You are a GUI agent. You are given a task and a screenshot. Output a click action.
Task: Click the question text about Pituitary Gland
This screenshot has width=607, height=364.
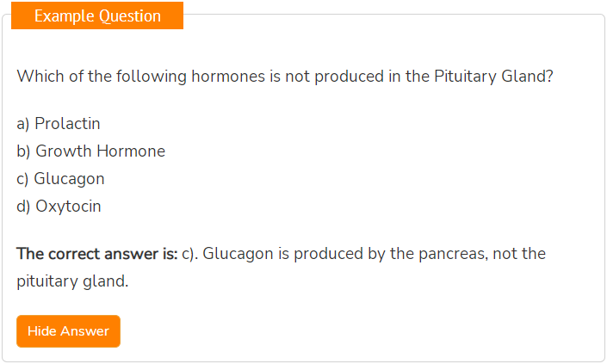coord(285,77)
